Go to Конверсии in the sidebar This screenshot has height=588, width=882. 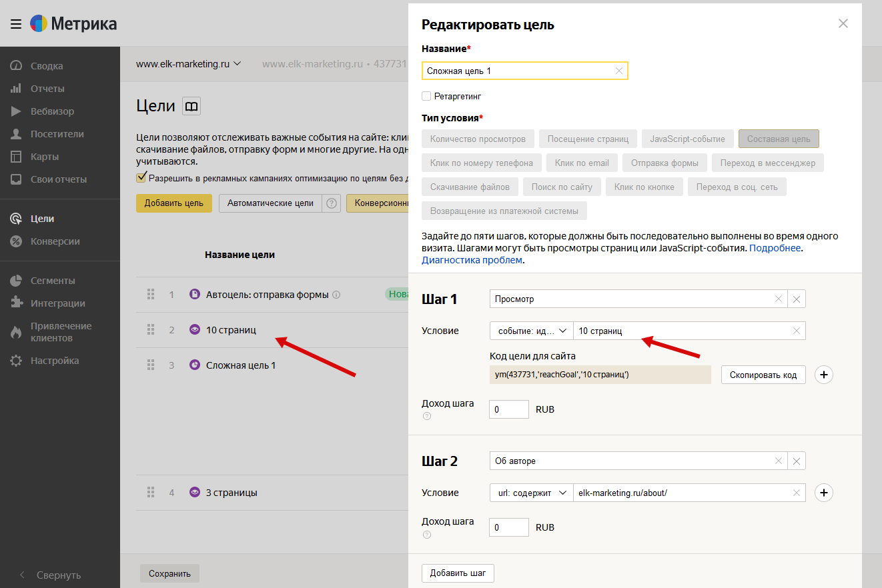click(x=55, y=241)
